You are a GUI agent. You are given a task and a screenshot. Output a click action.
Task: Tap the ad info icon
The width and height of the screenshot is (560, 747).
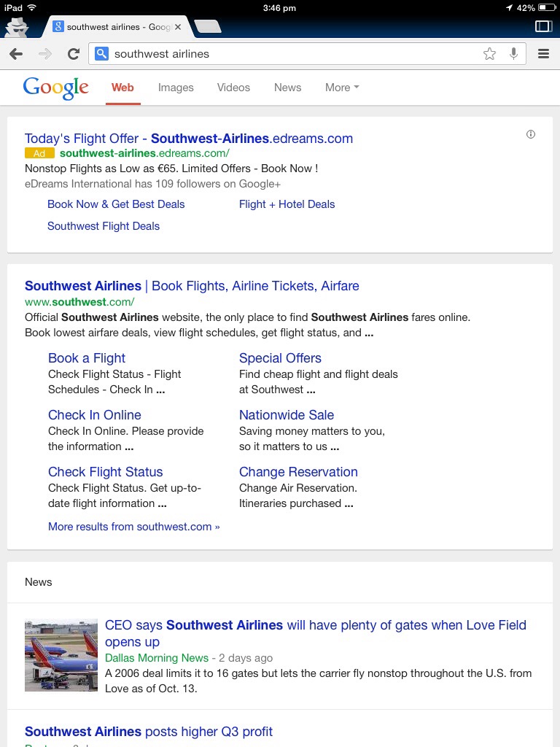[531, 134]
